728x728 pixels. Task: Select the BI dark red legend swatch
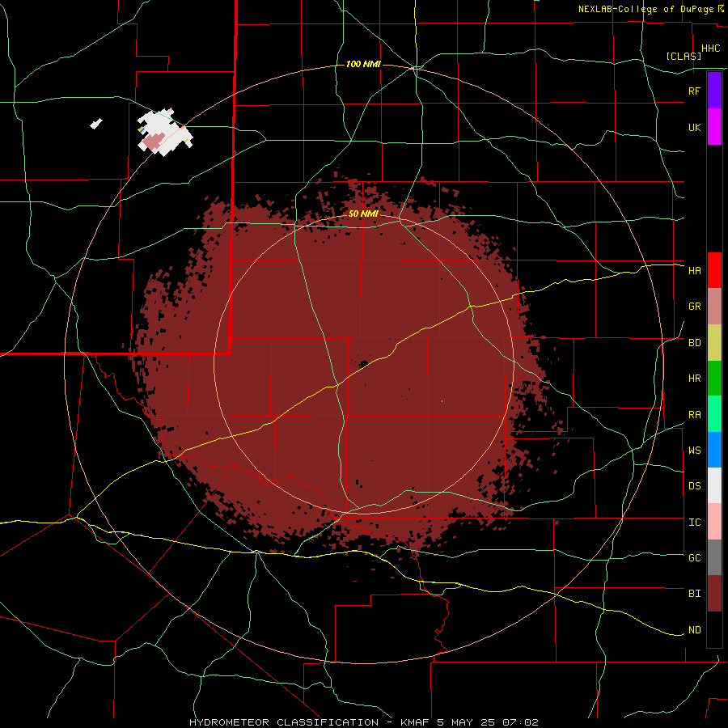pyautogui.click(x=714, y=594)
